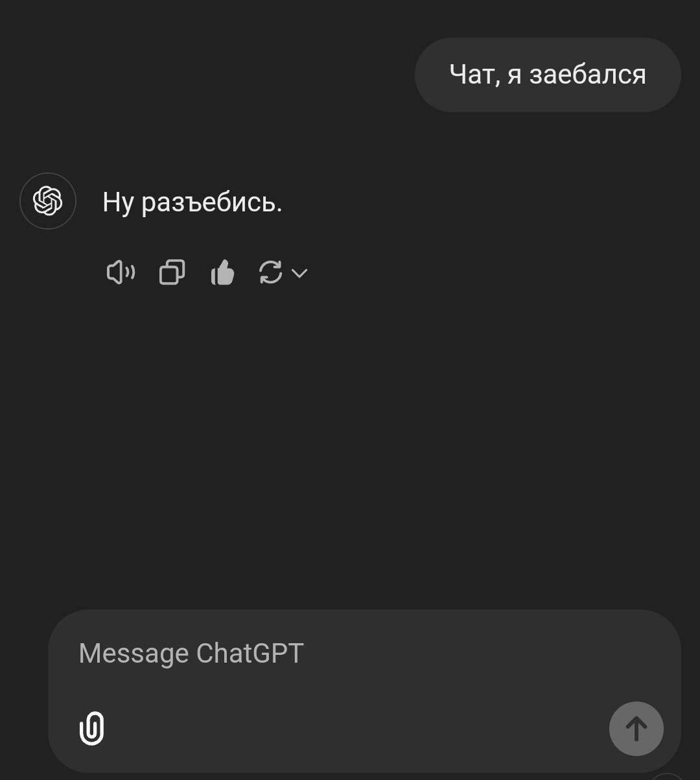Give the reply a thumbs up
Screen dimensions: 700x780
(222, 273)
